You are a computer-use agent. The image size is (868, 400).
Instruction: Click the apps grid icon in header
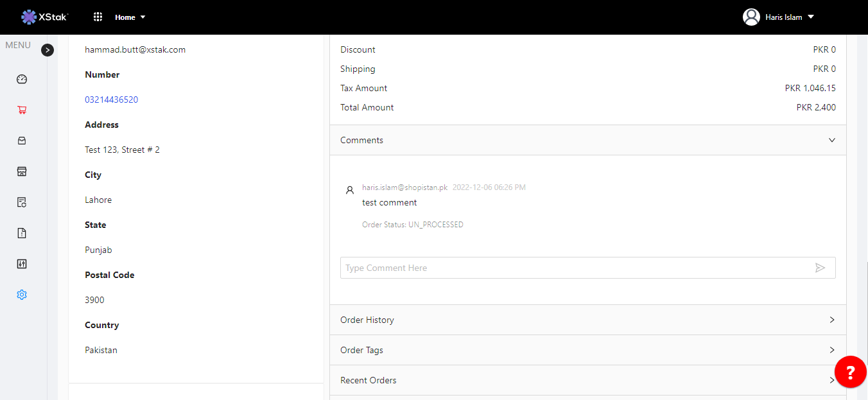(x=98, y=17)
